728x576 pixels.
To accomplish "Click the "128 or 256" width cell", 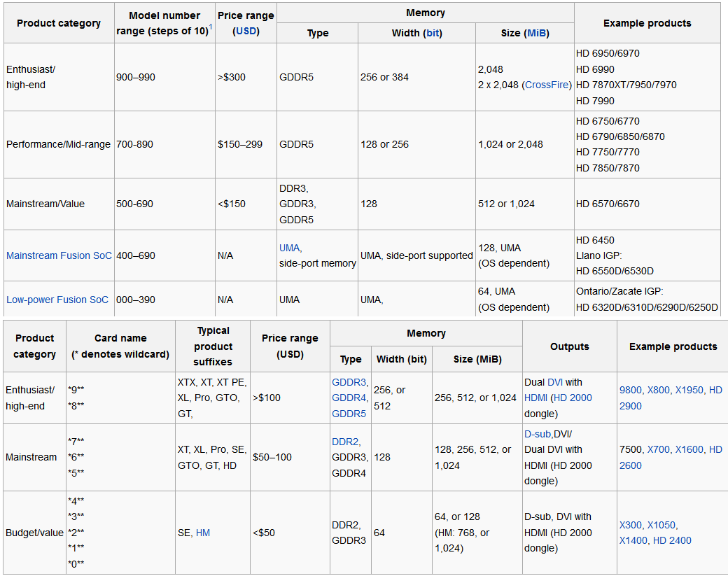I will [x=417, y=144].
